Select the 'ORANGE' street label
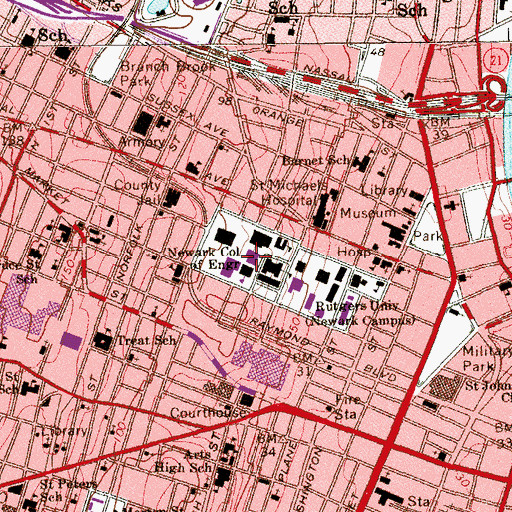Viewport: 512px width, 512px height. click(278, 116)
